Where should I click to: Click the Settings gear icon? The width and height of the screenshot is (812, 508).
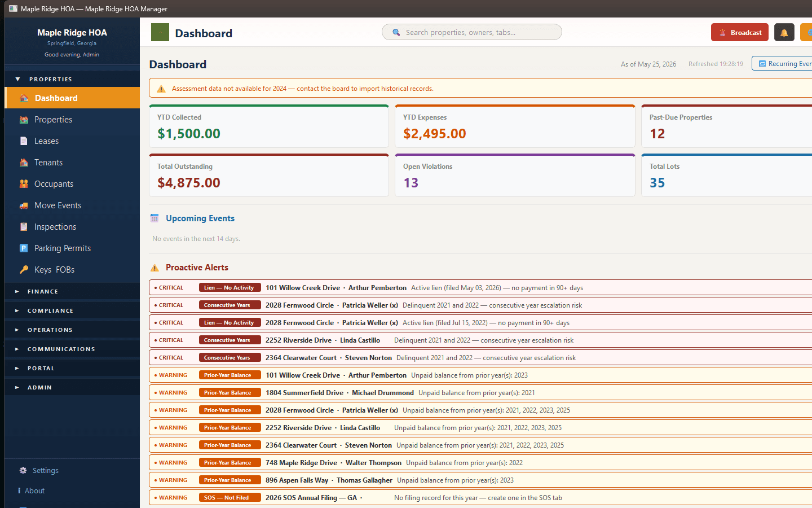(x=23, y=470)
